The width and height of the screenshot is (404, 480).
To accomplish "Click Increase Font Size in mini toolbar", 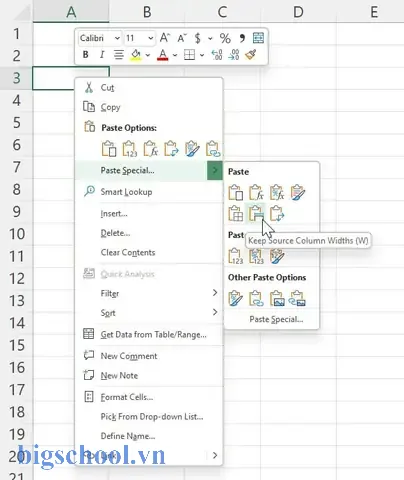I will click(164, 38).
